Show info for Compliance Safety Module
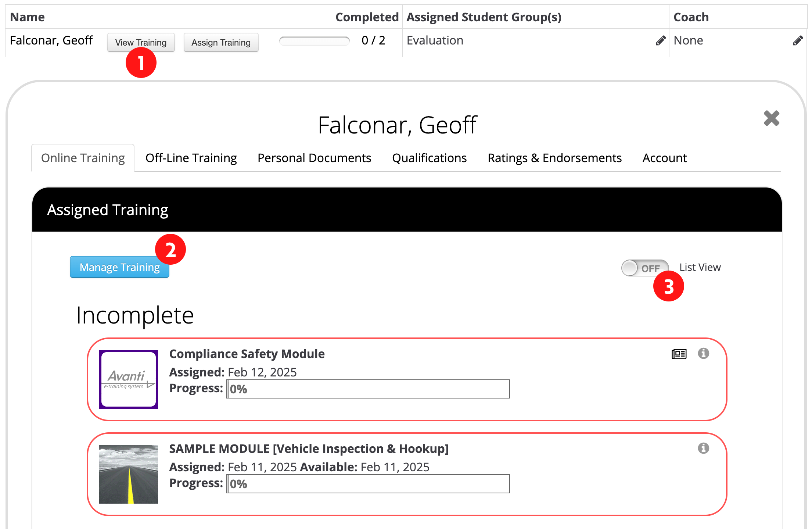This screenshot has width=812, height=529. coord(703,354)
